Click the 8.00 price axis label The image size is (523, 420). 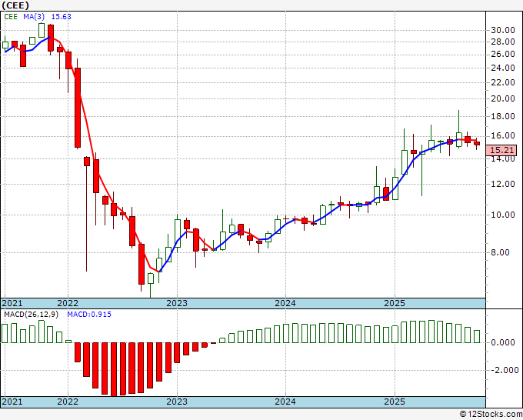[x=500, y=252]
